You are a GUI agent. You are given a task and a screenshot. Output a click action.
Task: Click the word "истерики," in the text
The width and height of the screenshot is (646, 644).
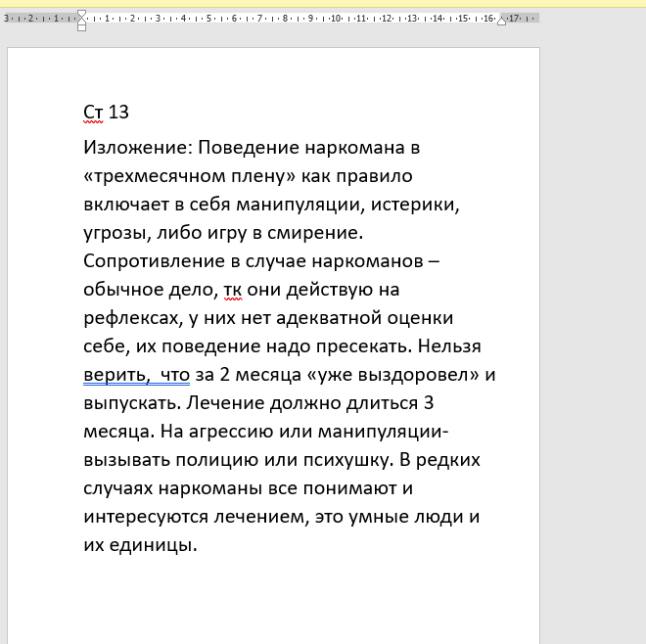click(x=411, y=206)
